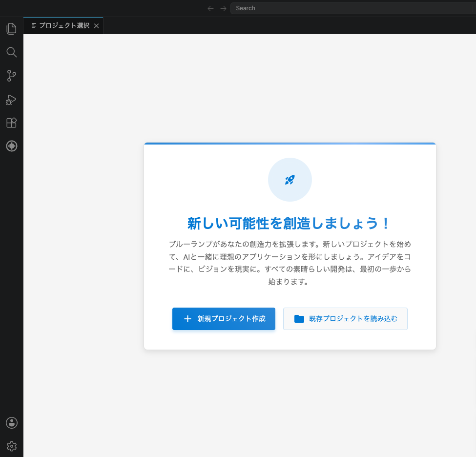Open the custom extension circular icon

pyautogui.click(x=12, y=146)
